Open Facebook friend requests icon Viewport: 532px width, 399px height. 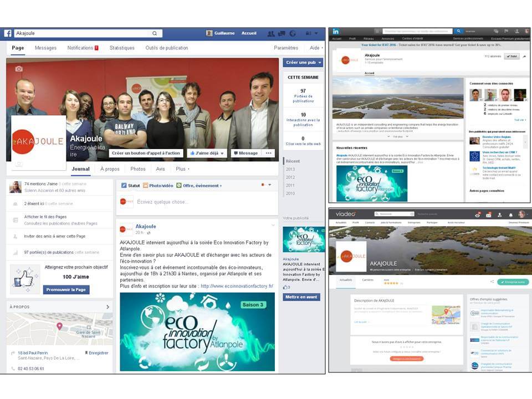coord(271,33)
